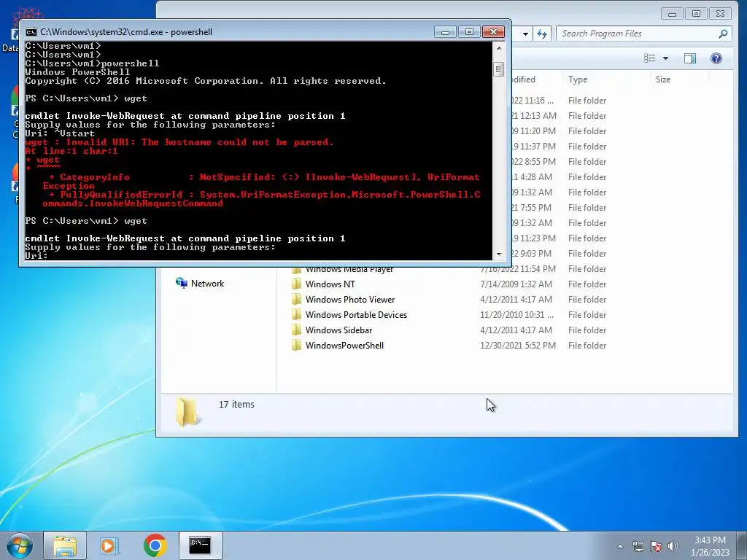Select the cmd.exe taskbar button

[x=200, y=545]
